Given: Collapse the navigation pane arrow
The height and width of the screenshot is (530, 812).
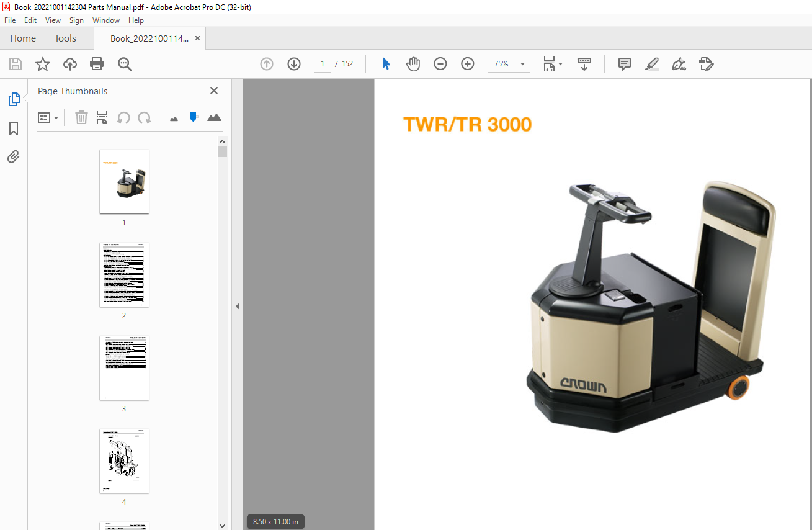Looking at the screenshot, I should (237, 306).
